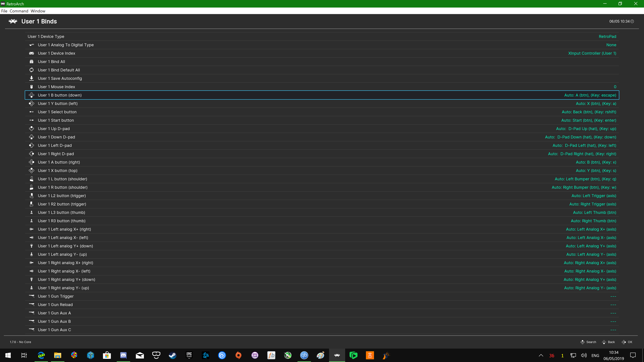Click 'Auto: Start (btn), (Key: enter)' binding

click(589, 120)
